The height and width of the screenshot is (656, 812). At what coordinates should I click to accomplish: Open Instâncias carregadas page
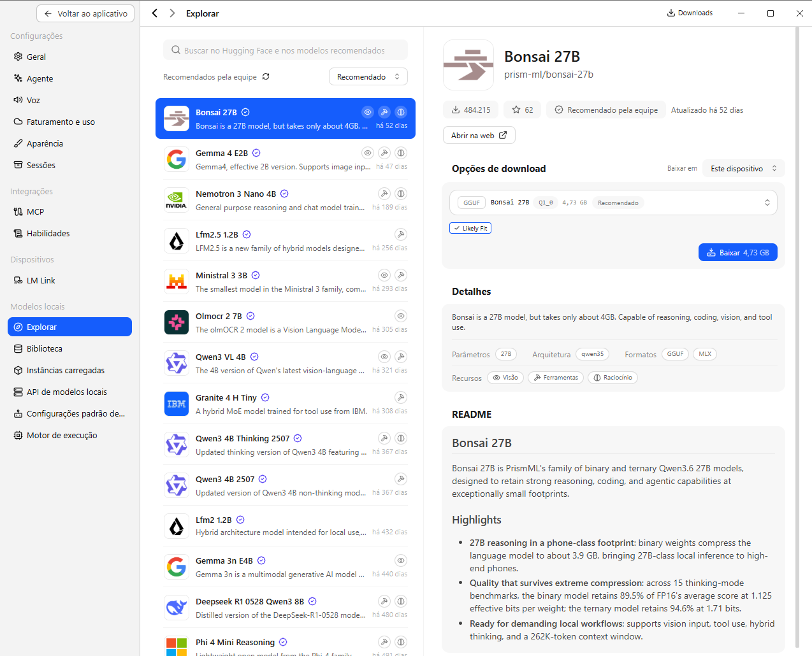(70, 370)
